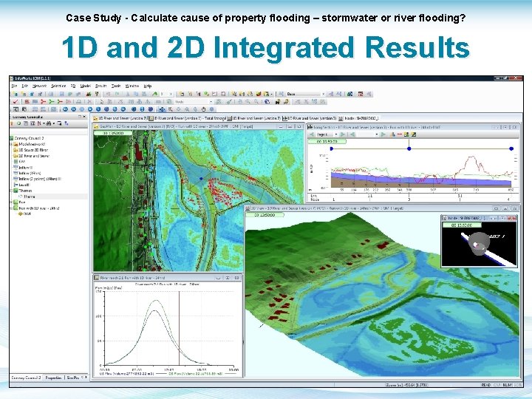
Task: Click the blue node point on GeoPlan river
Action: (201, 179)
